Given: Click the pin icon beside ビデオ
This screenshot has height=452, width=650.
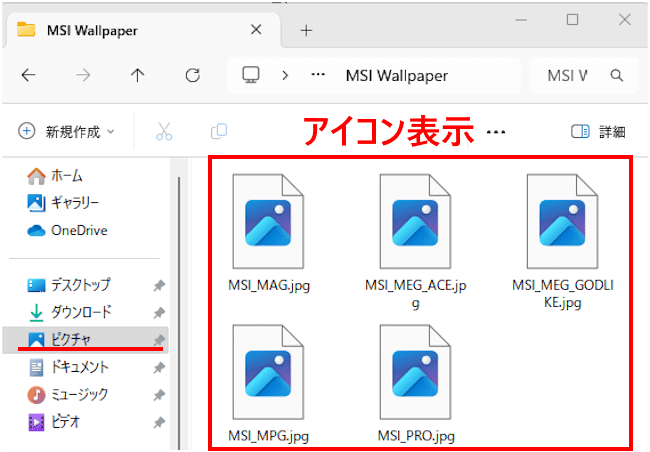Looking at the screenshot, I should pyautogui.click(x=159, y=422).
